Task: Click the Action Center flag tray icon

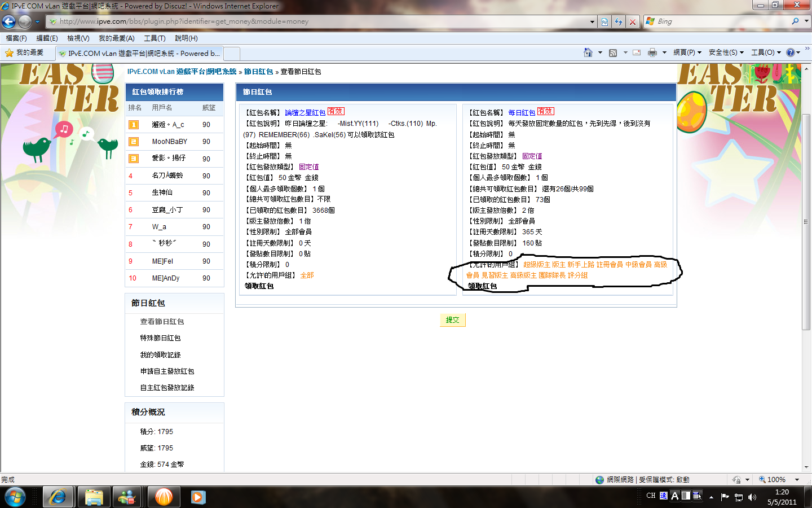Action: 725,497
